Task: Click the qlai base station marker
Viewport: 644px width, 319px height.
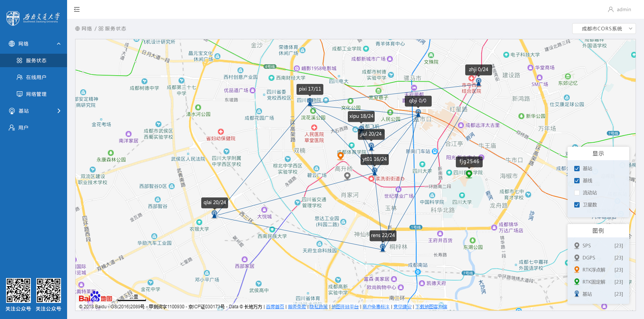Action: point(214,214)
